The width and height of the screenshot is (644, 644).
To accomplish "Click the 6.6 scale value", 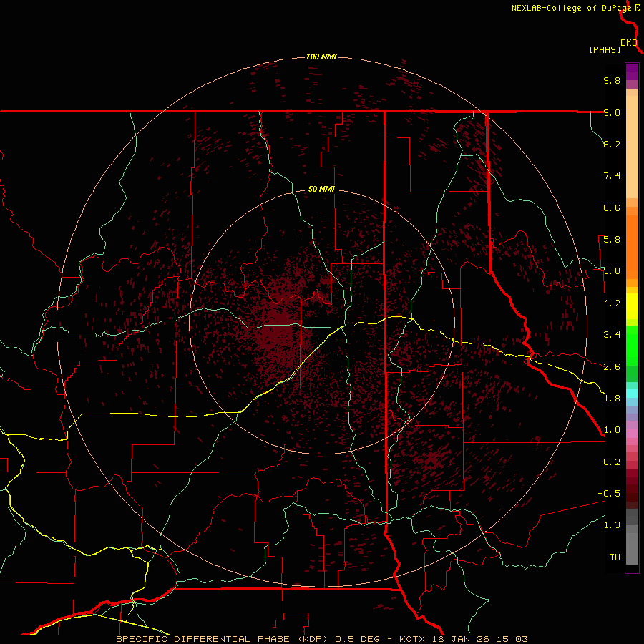I will coord(612,208).
